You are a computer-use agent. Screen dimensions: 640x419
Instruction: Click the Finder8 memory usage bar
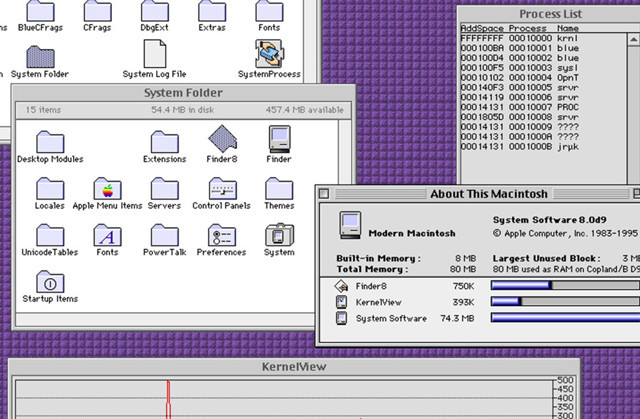point(565,285)
